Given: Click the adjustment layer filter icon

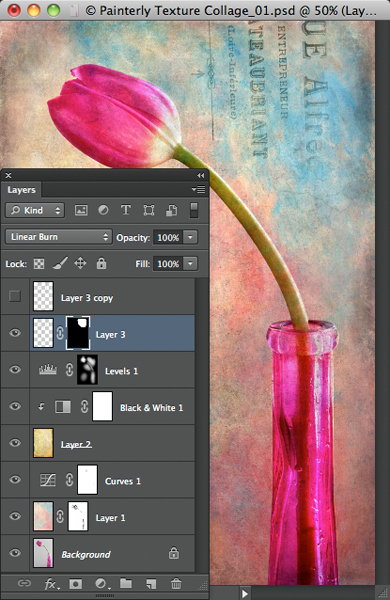Looking at the screenshot, I should click(103, 210).
